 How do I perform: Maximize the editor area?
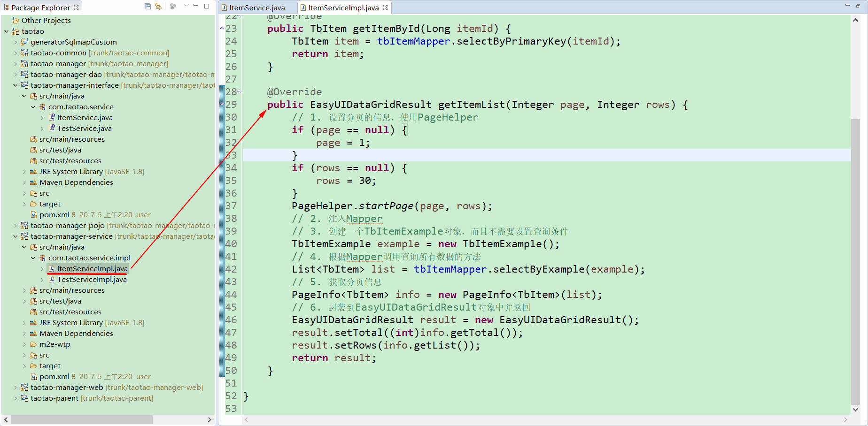click(859, 6)
